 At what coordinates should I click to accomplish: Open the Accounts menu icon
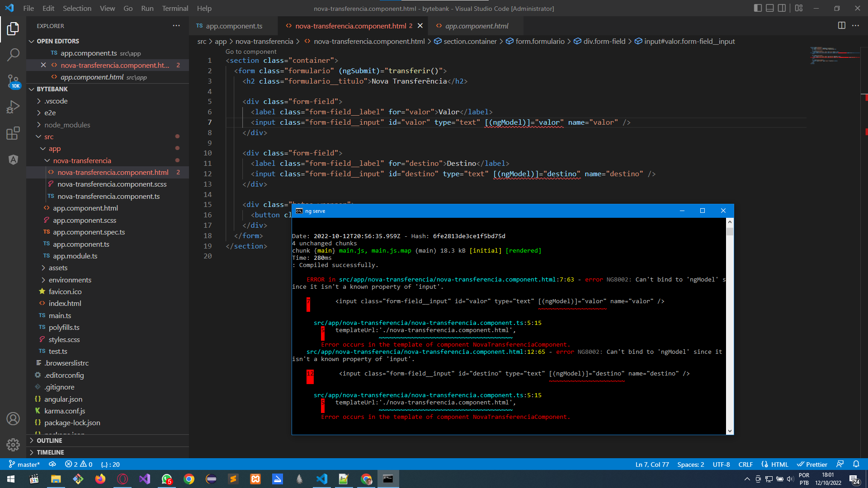click(13, 419)
